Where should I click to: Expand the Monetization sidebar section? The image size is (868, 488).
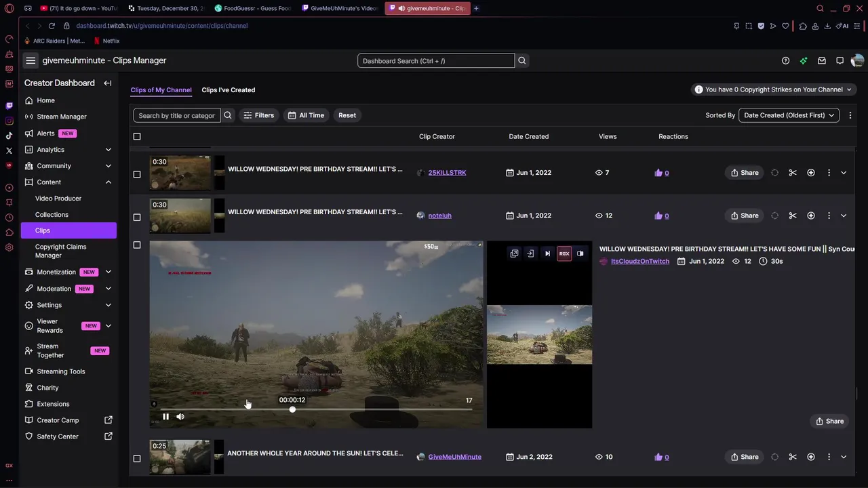[108, 272]
